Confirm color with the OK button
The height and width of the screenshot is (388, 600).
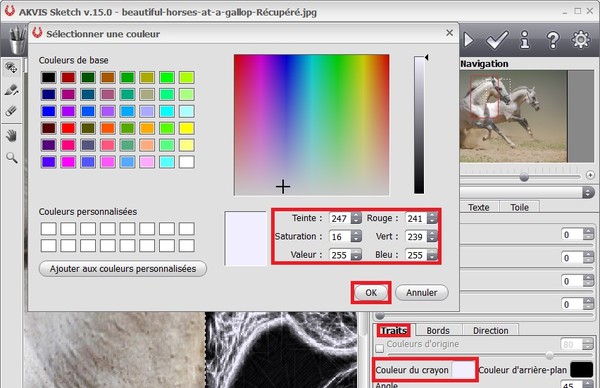click(371, 293)
